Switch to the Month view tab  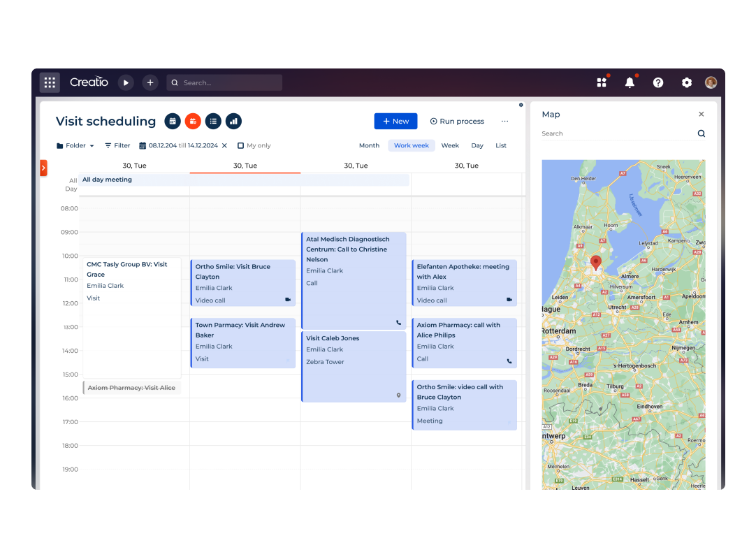tap(369, 145)
